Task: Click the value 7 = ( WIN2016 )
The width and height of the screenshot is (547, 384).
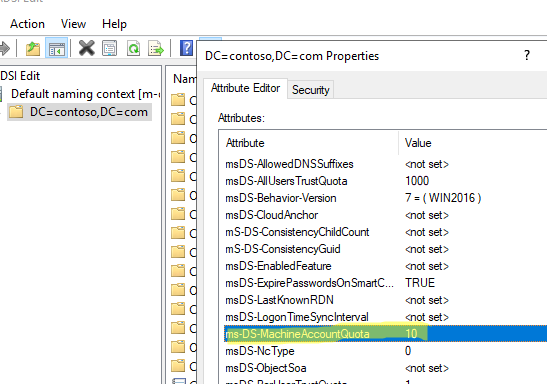Action: (x=443, y=198)
